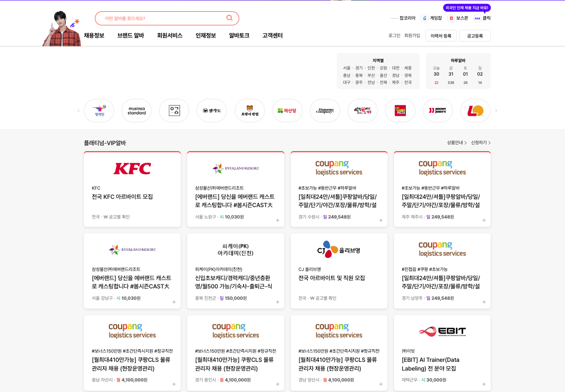This screenshot has height=392, width=565.
Task: Open the 인재정보 menu
Action: point(206,35)
